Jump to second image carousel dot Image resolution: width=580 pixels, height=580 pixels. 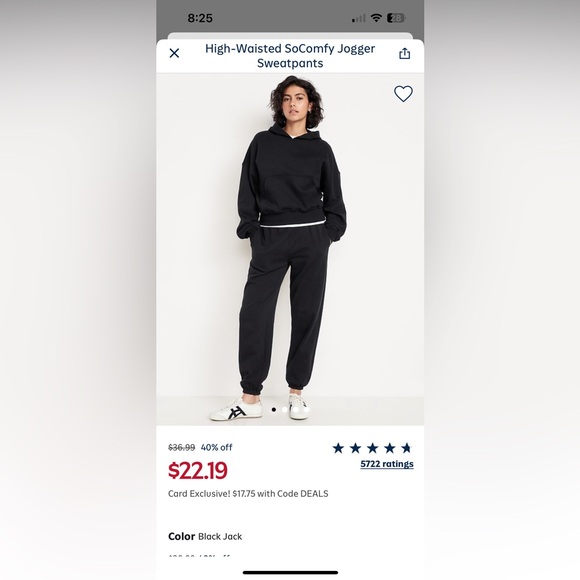pos(284,409)
